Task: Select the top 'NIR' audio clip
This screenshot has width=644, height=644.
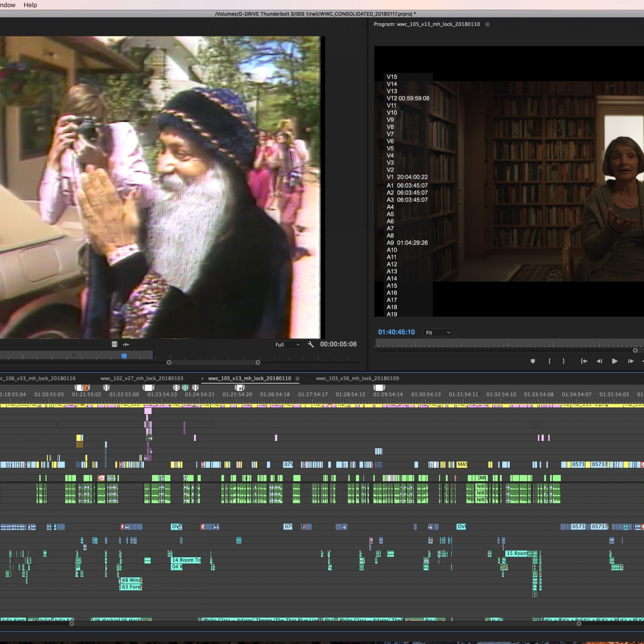Action: coord(480,486)
